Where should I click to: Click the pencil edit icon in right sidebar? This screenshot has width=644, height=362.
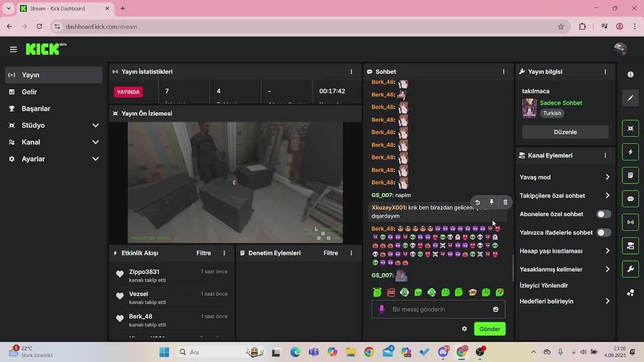(630, 98)
